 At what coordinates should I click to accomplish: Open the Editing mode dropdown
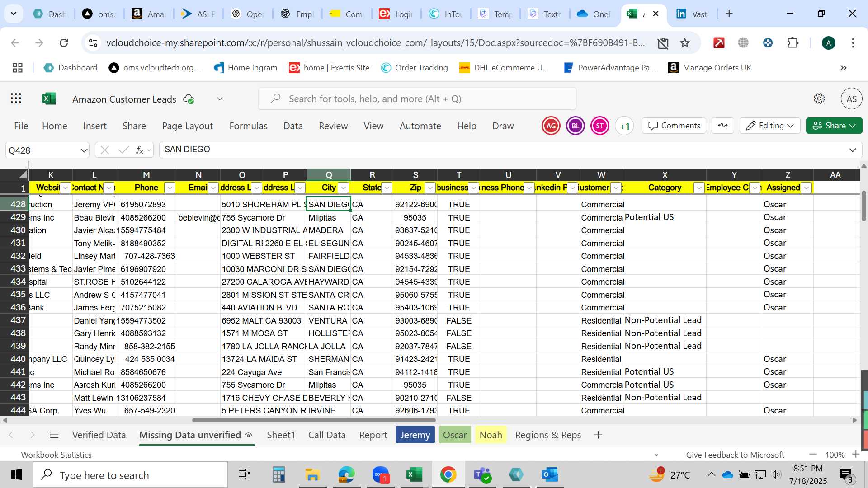point(770,126)
